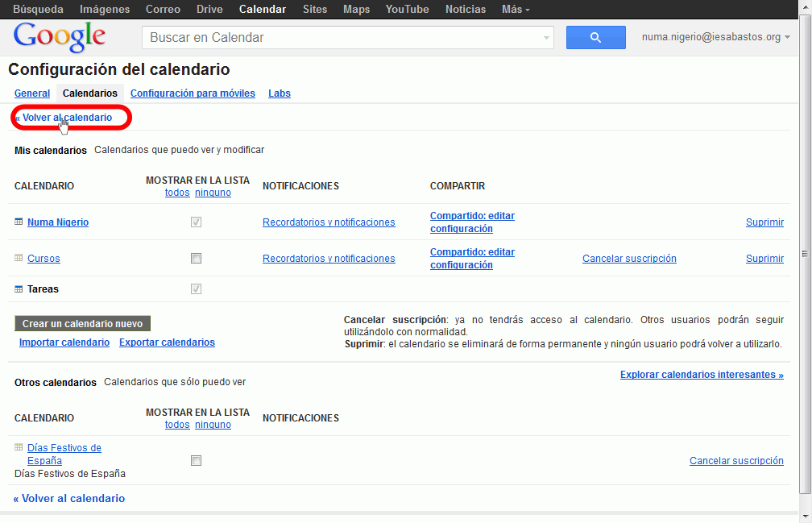Switch to the Labs tab
The width and height of the screenshot is (812, 523).
279,93
